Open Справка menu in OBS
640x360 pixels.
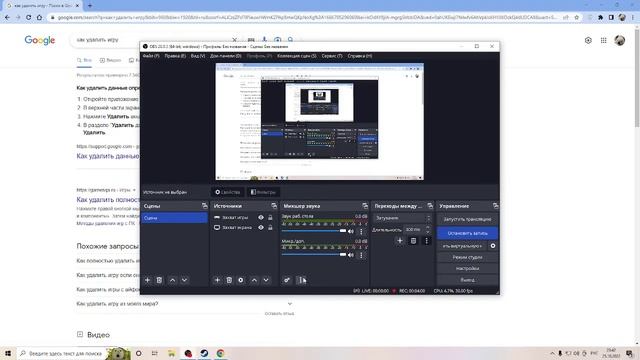(x=360, y=56)
